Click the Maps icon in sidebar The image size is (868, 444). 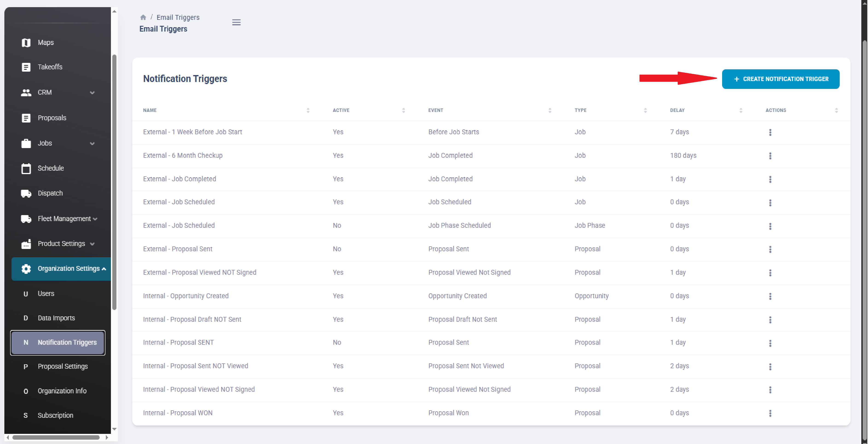click(26, 42)
